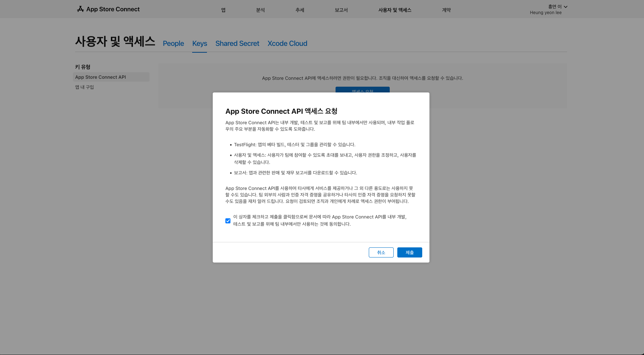Click the 키 유형 sidebar heading
Screen dimensions: 644x355
point(83,67)
